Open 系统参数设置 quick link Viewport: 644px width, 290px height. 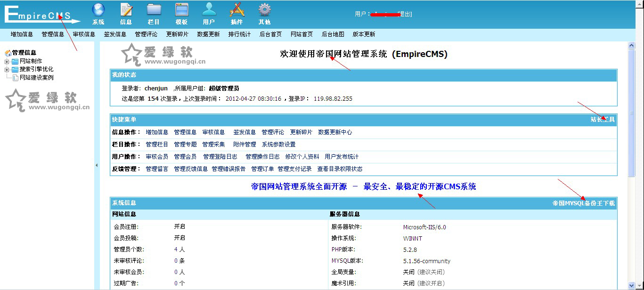click(x=278, y=145)
